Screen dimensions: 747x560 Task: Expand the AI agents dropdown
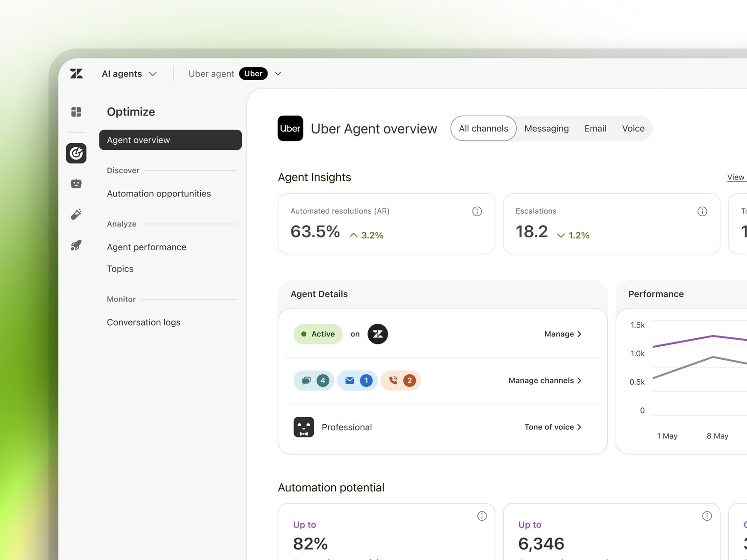[129, 74]
